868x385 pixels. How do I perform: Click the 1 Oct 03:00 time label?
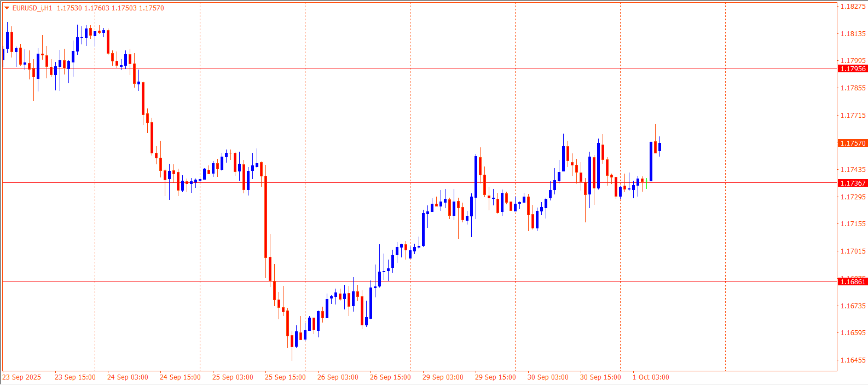coord(651,377)
